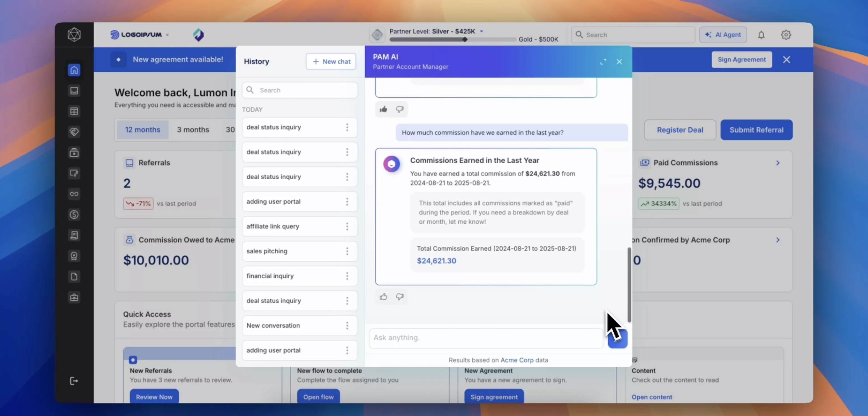Open options for second deal status inquiry
The height and width of the screenshot is (416, 868).
pos(347,152)
